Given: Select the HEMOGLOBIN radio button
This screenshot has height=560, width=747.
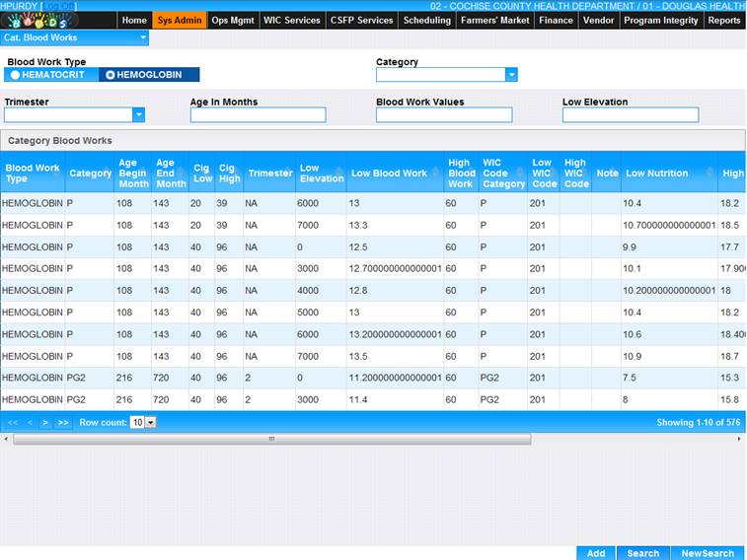Looking at the screenshot, I should (x=111, y=75).
